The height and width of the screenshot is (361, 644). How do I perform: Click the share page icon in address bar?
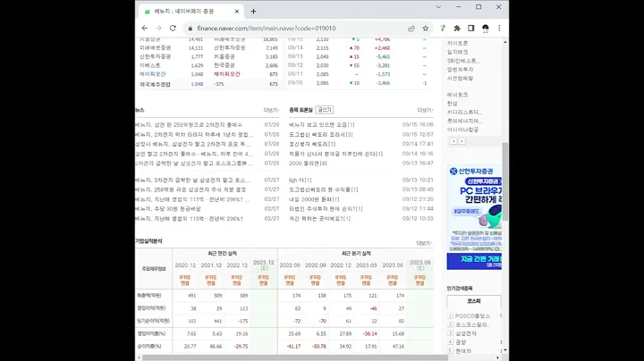(x=411, y=29)
